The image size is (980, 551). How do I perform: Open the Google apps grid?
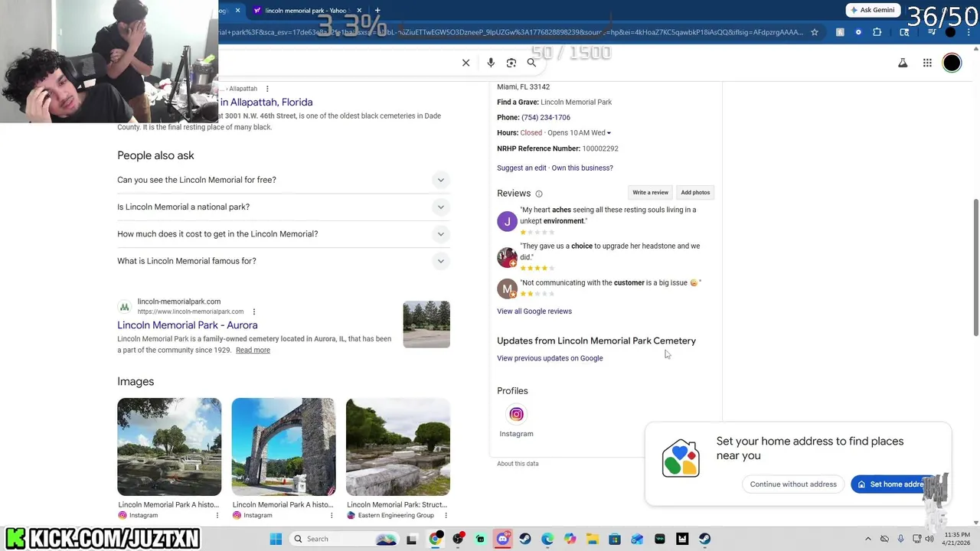(x=927, y=63)
